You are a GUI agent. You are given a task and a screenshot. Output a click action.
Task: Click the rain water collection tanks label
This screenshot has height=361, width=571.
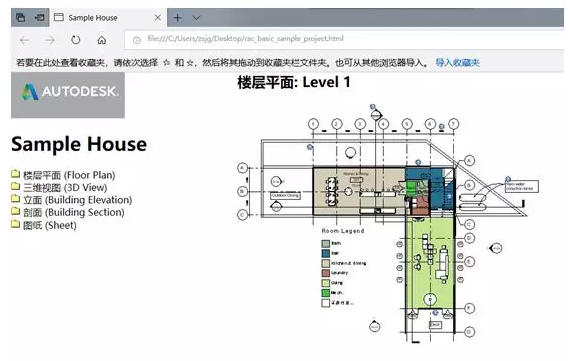point(521,187)
